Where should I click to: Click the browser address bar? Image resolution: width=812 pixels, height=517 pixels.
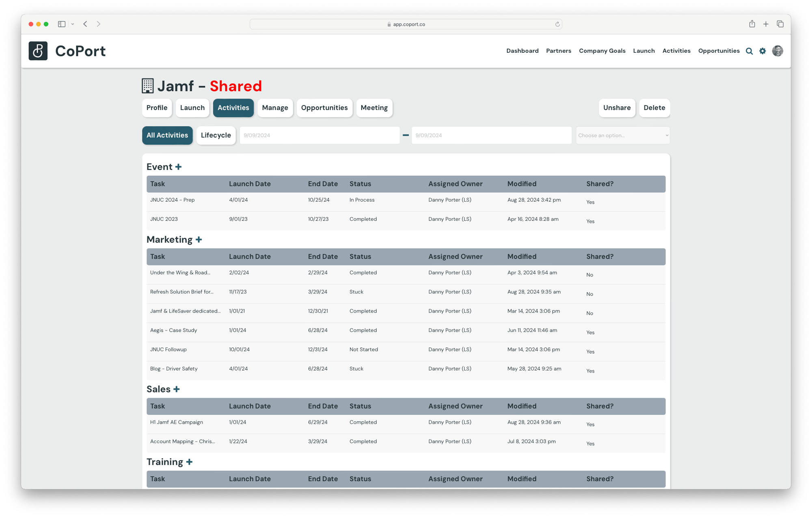click(x=406, y=24)
